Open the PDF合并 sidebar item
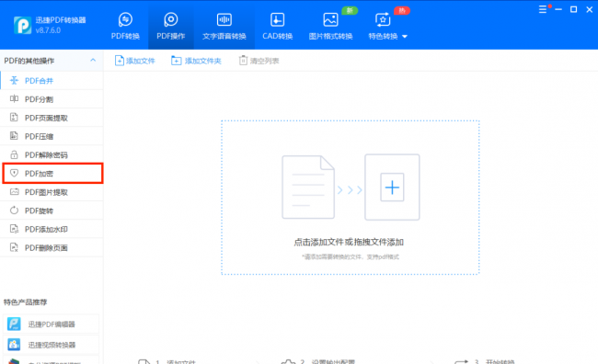The image size is (598, 364). point(52,80)
